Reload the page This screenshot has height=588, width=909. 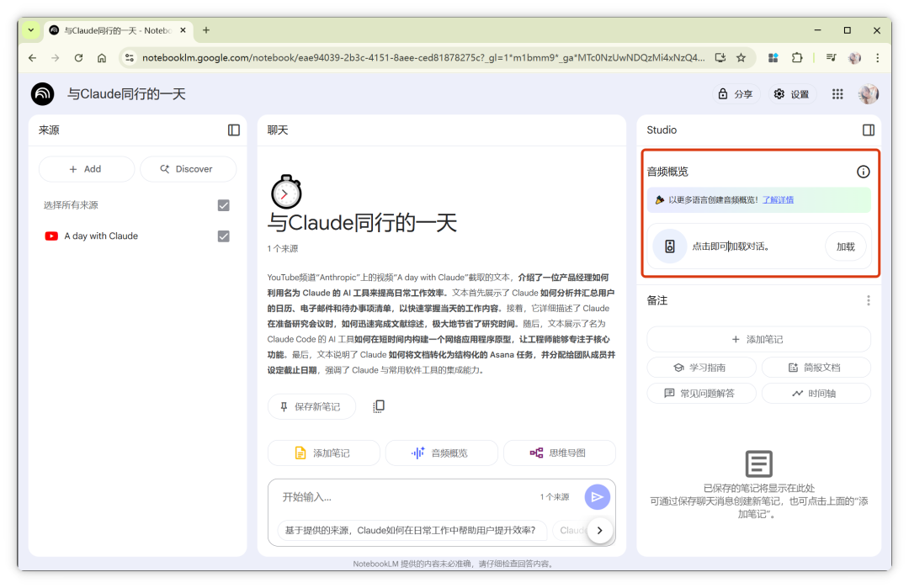click(78, 57)
